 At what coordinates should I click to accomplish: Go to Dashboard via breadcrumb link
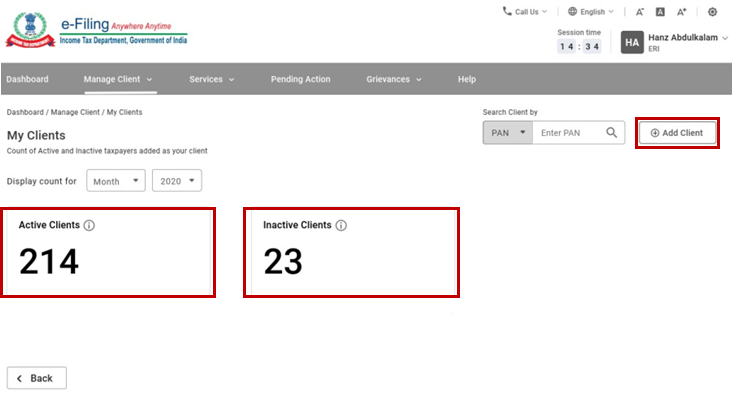click(x=25, y=112)
